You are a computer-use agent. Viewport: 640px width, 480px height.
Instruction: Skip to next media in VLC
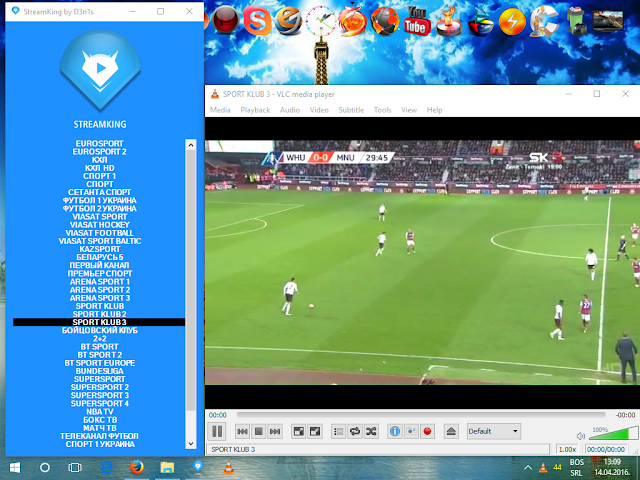[275, 431]
